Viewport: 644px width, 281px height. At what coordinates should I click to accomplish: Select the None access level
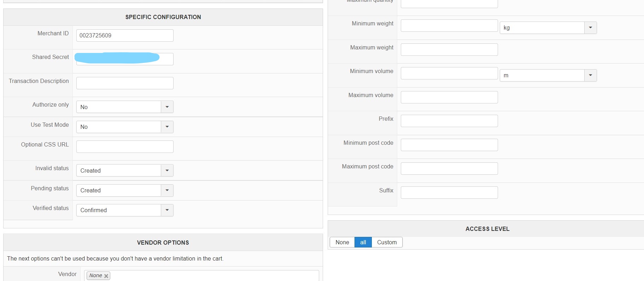[x=342, y=242]
